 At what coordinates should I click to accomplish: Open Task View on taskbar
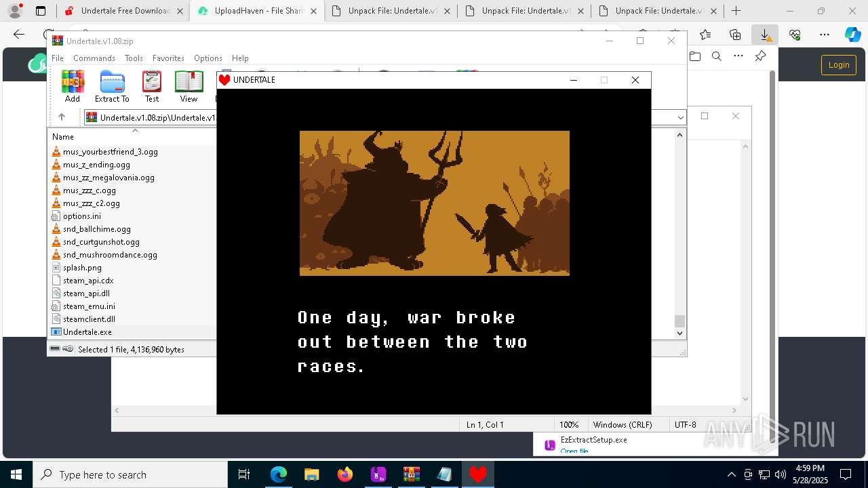pyautogui.click(x=245, y=474)
